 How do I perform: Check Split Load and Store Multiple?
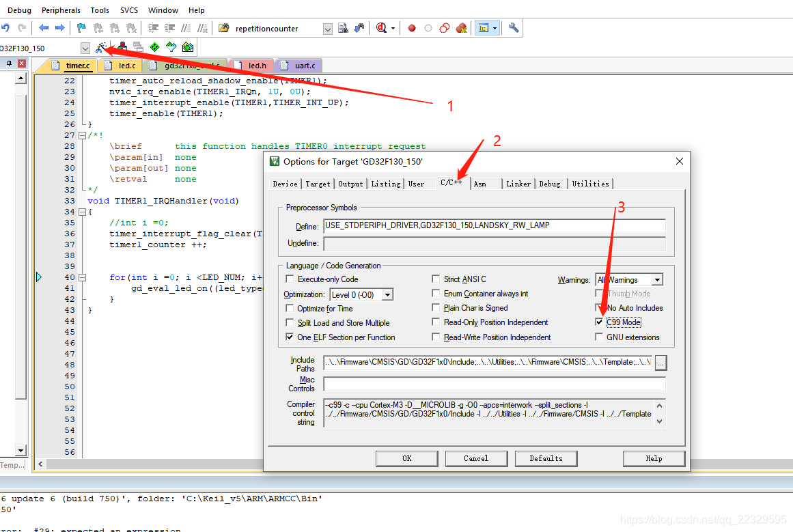click(290, 322)
